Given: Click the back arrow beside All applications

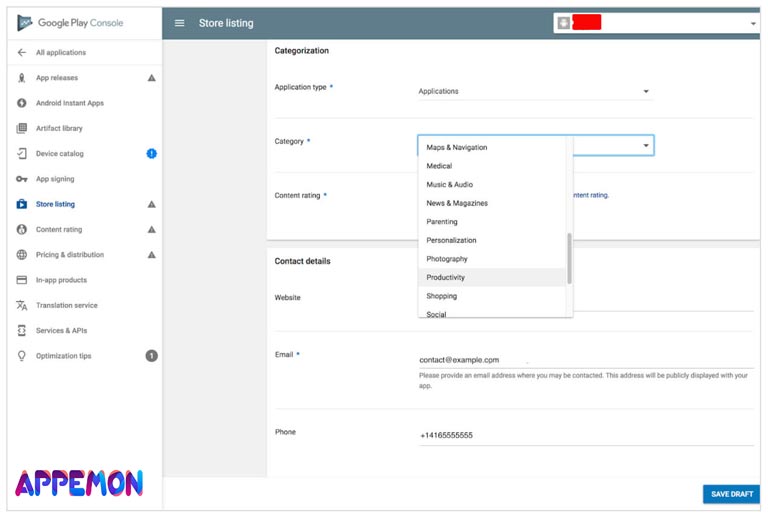Looking at the screenshot, I should click(22, 52).
